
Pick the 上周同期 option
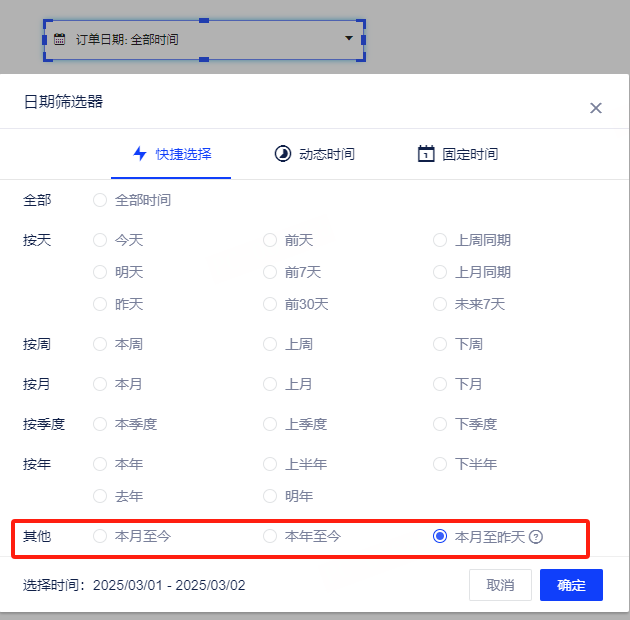pyautogui.click(x=440, y=240)
